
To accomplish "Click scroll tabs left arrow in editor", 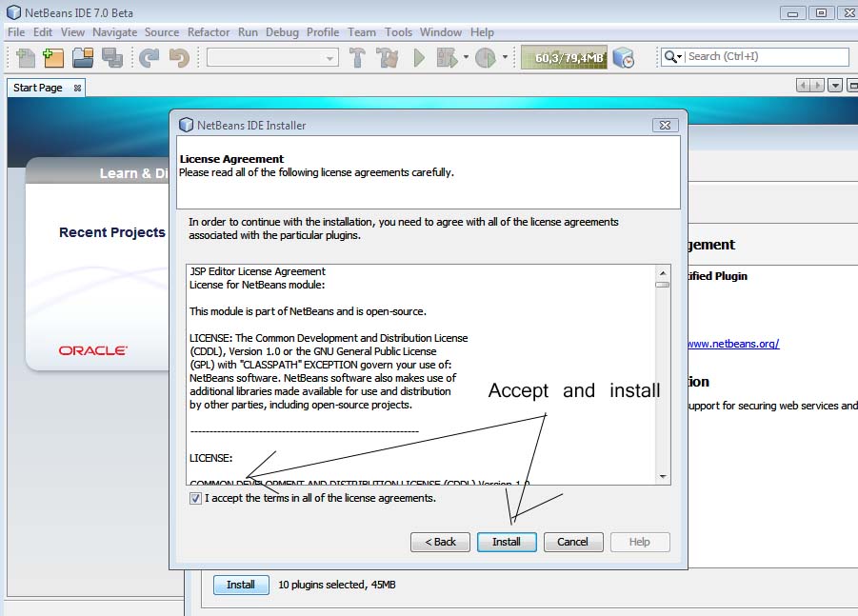I will [803, 86].
